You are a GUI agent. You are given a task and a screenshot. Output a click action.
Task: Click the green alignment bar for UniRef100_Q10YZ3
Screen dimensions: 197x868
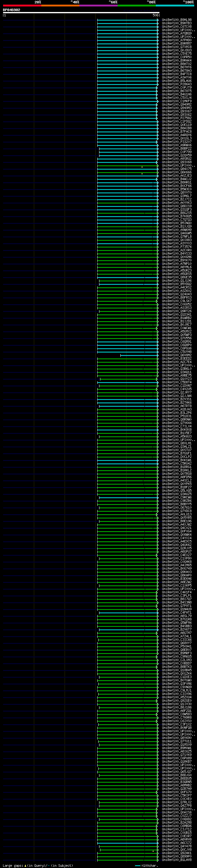click(x=129, y=379)
